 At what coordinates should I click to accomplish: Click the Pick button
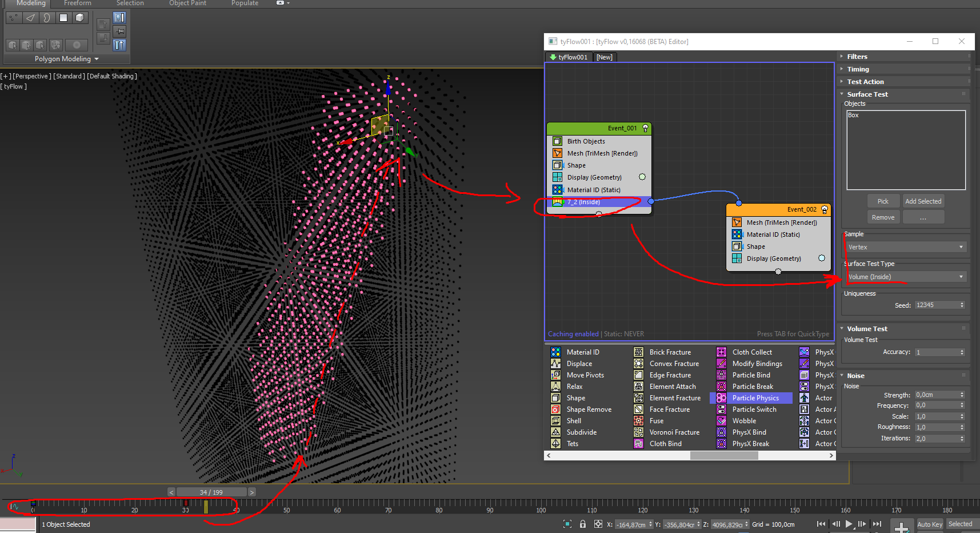pos(883,201)
